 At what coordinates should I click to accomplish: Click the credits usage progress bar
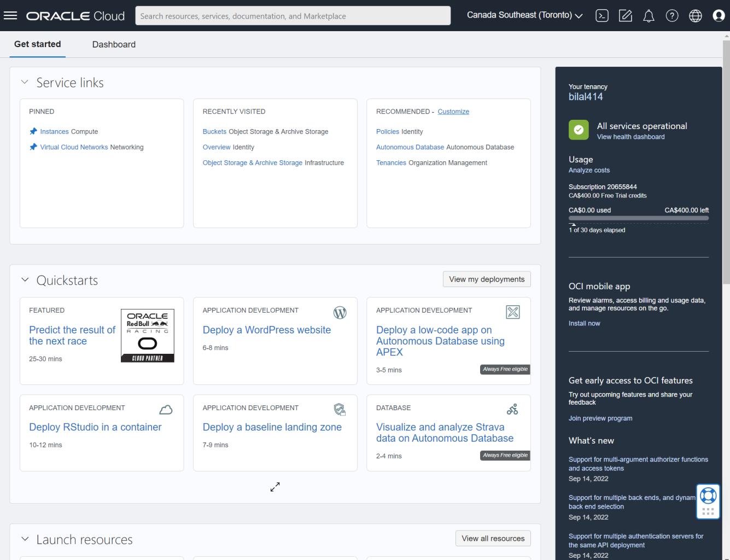tap(639, 218)
